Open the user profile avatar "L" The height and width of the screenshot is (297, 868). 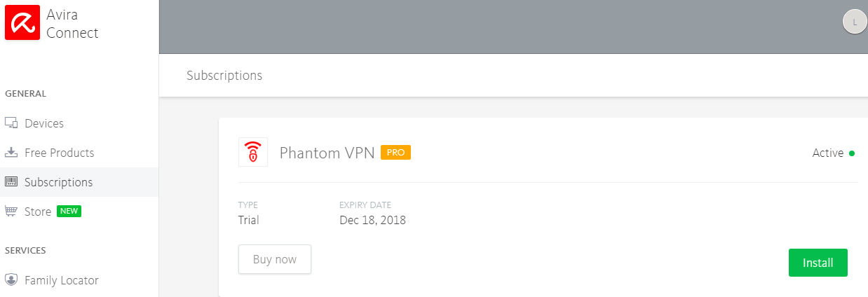(854, 22)
